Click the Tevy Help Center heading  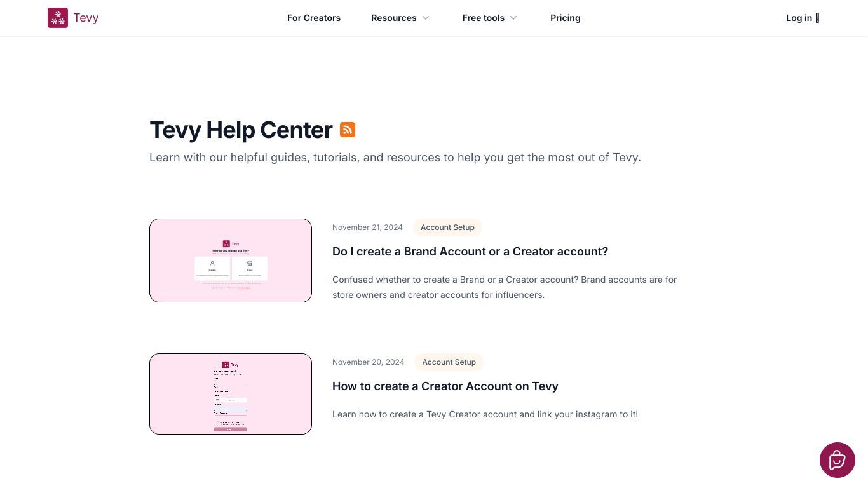pos(241,130)
